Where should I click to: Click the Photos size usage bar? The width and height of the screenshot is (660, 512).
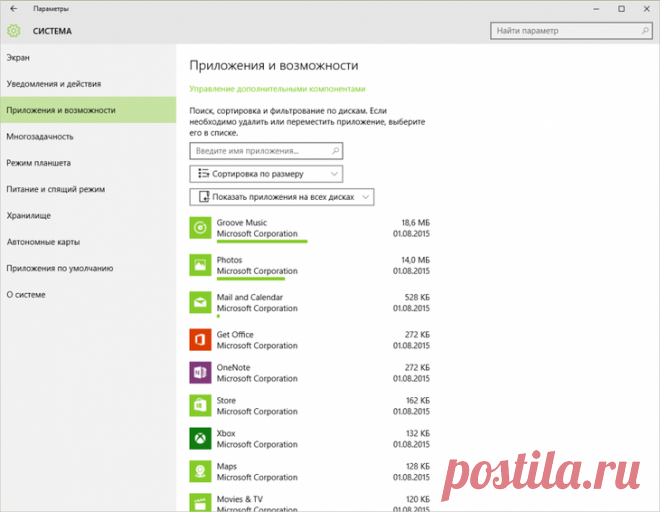[250, 278]
